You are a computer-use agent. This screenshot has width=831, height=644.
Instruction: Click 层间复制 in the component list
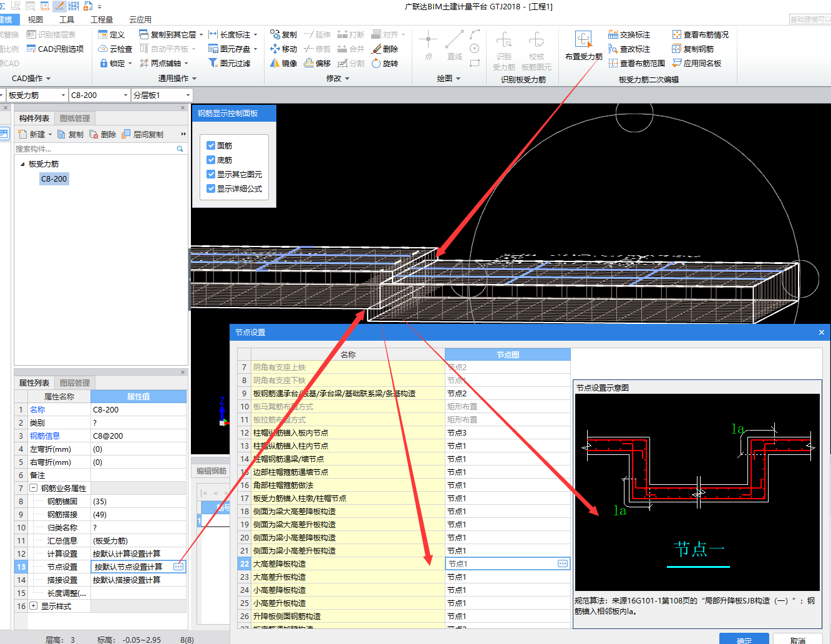coord(142,134)
